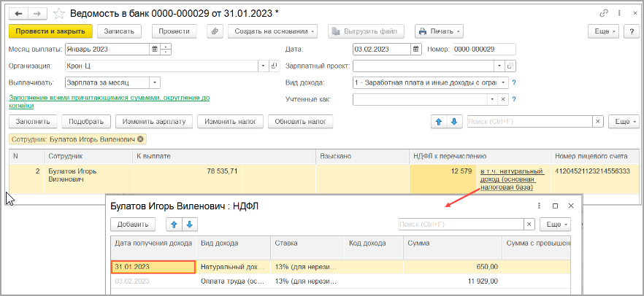The image size is (644, 296).
Task: Open attached files via the paperclip icon
Action: click(215, 31)
